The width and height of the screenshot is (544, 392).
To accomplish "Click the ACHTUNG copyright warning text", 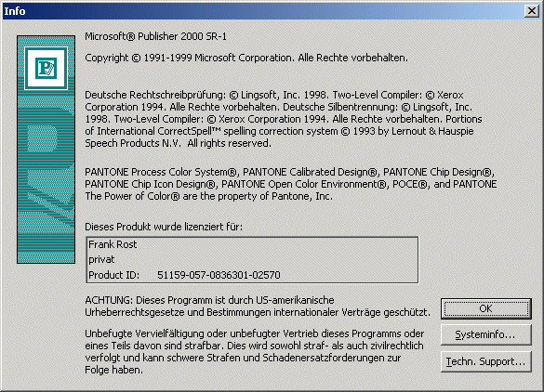I will point(258,306).
